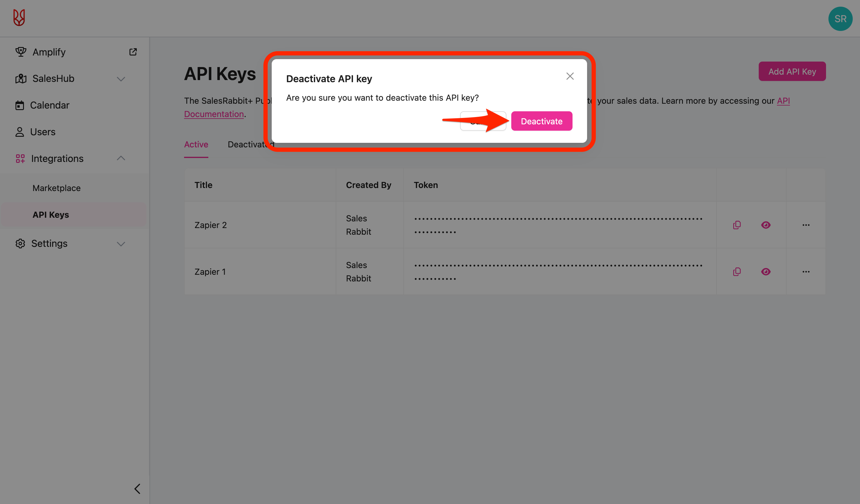Open more options for Zapier 2
Image resolution: width=860 pixels, height=504 pixels.
[x=806, y=225]
